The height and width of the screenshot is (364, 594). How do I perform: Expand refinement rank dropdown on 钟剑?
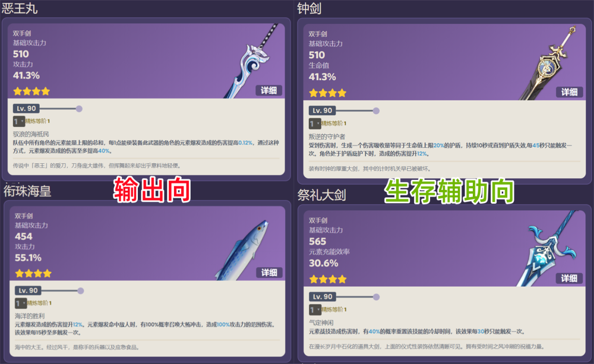[x=315, y=124]
